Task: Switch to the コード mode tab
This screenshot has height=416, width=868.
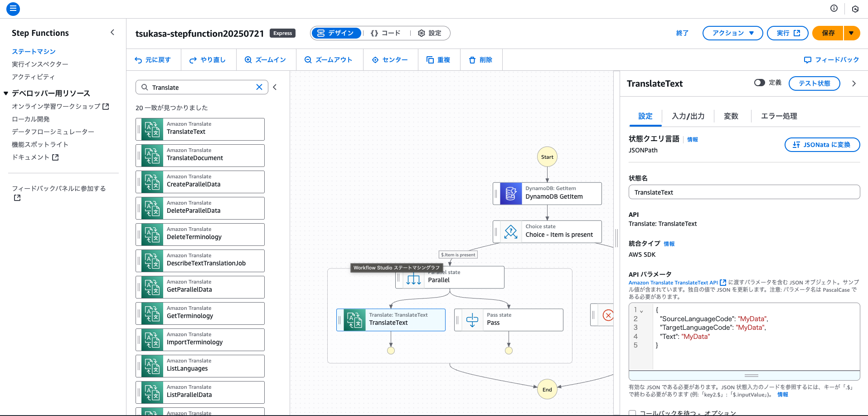Action: (x=386, y=33)
